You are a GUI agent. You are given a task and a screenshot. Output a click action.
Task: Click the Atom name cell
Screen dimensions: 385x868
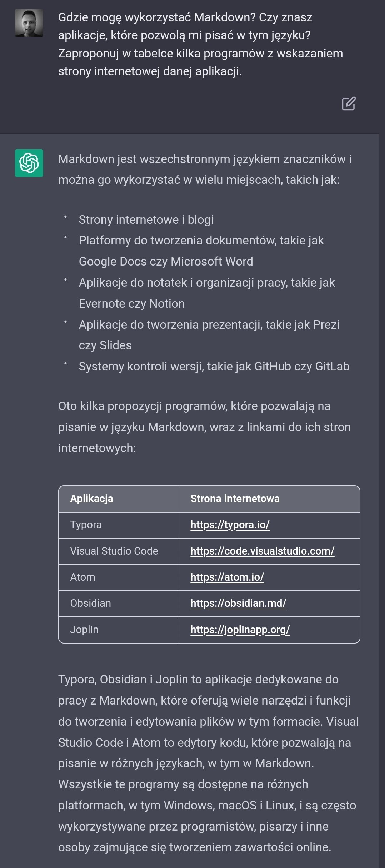82,577
